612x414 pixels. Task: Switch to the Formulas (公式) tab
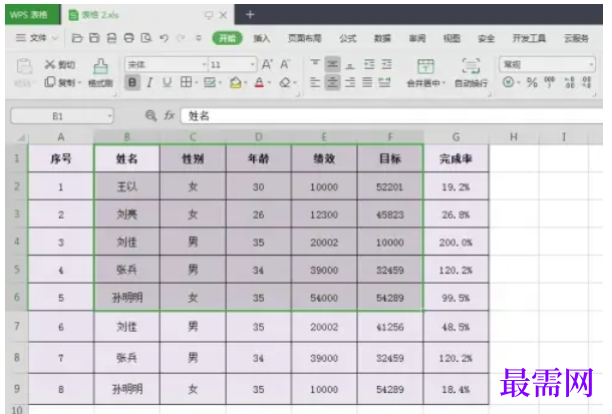347,38
